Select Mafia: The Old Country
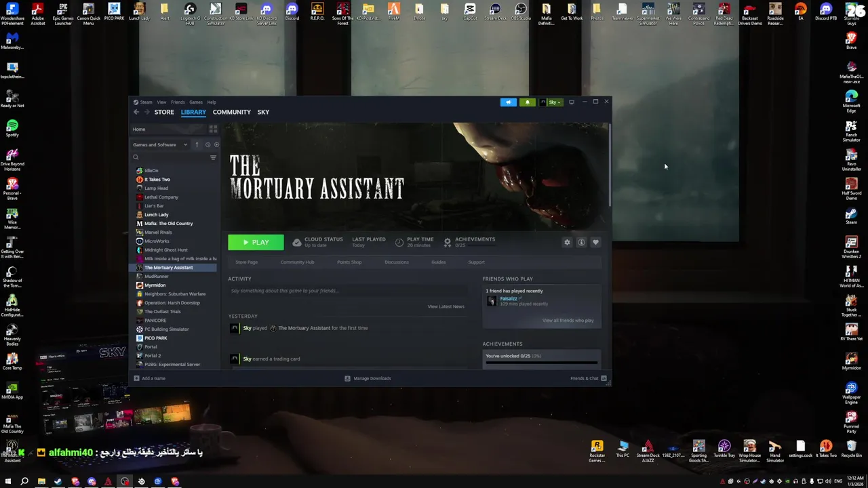 pyautogui.click(x=168, y=224)
